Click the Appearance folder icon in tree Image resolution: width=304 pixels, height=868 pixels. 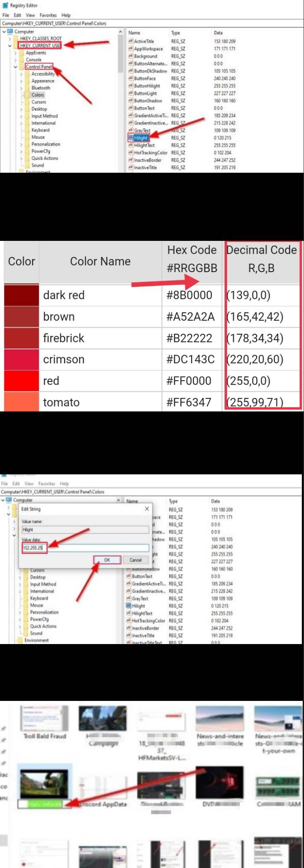click(27, 81)
